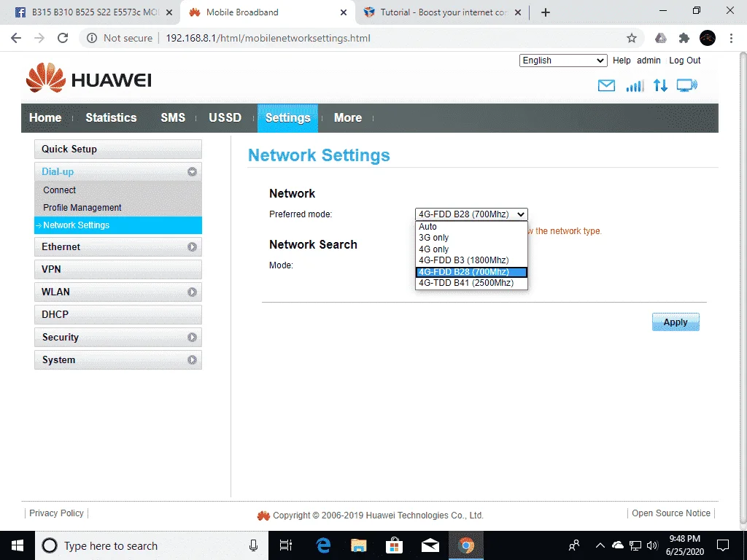Image resolution: width=747 pixels, height=560 pixels.
Task: Open the More tab
Action: click(348, 117)
